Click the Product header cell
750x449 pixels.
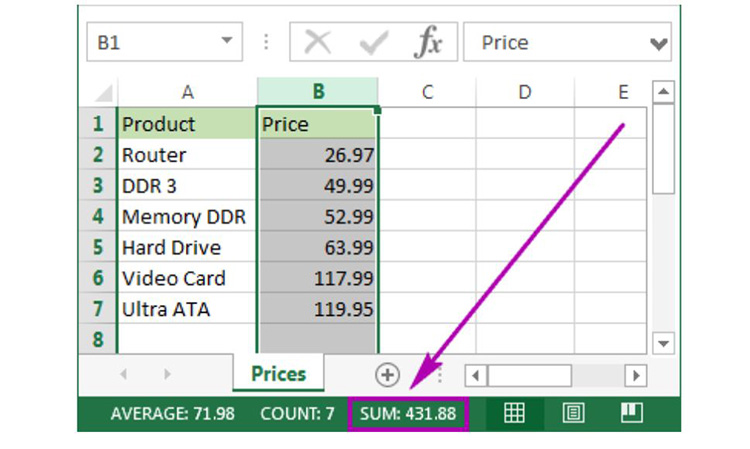[x=187, y=123]
